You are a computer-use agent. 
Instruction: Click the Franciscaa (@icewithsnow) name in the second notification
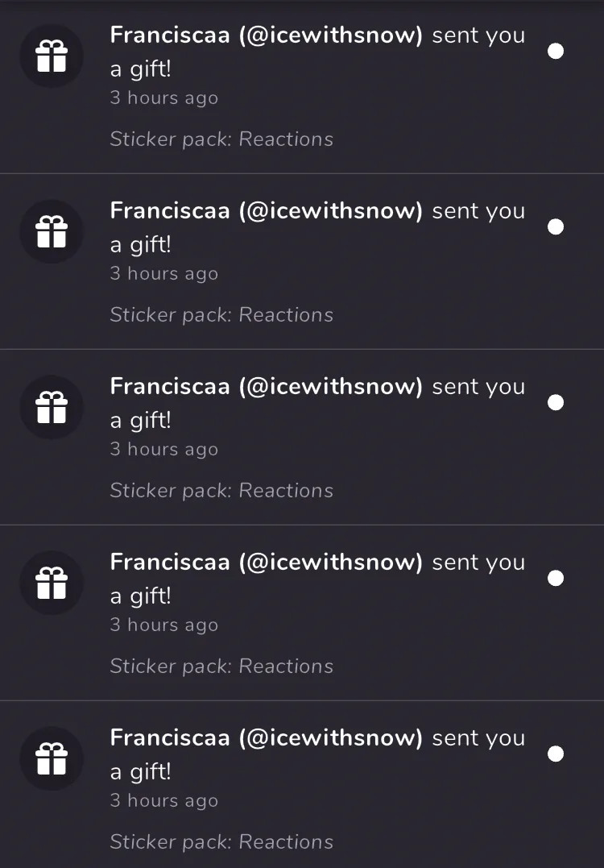pyautogui.click(x=266, y=211)
